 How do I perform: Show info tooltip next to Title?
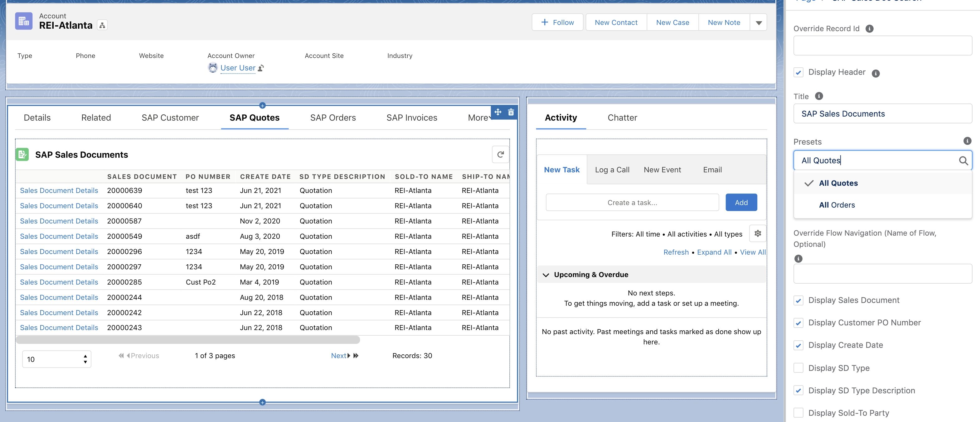point(819,96)
